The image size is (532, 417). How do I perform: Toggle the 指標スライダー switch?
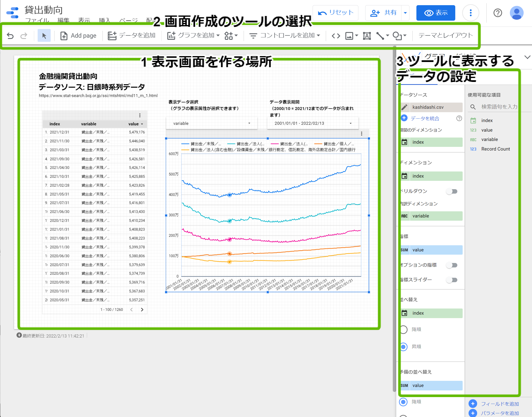(x=452, y=280)
